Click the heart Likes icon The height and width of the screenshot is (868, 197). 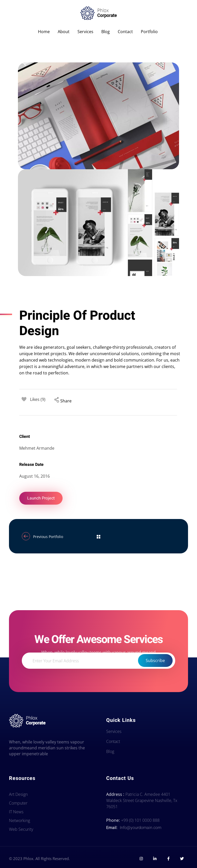tap(24, 399)
